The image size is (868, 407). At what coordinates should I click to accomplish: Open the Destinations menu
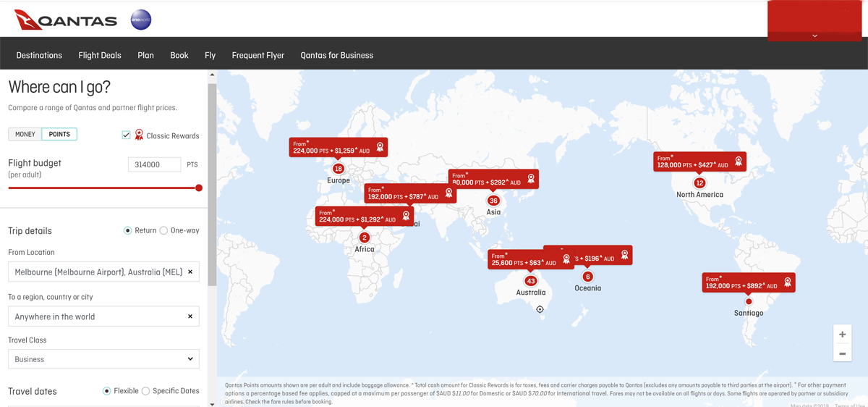[39, 55]
